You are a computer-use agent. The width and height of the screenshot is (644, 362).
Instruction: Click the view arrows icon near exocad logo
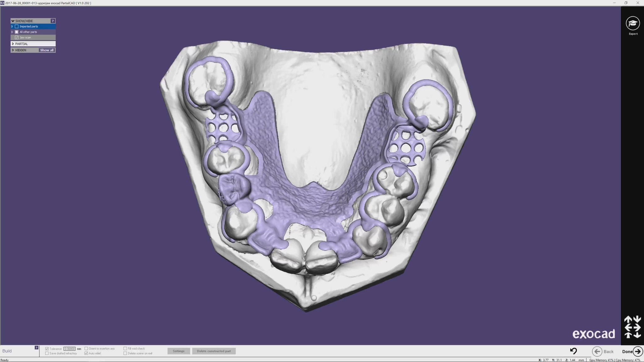pyautogui.click(x=632, y=327)
